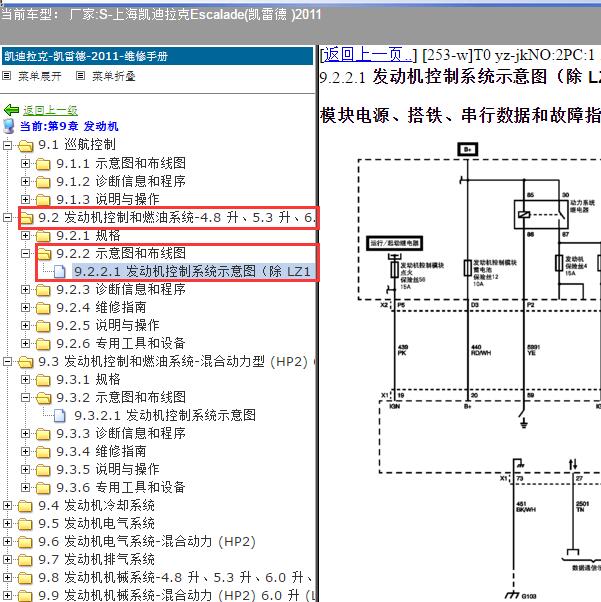Screen dimensions: 601x602
Task: Select 9.1.3 说明与操作 tree item
Action: point(108,200)
